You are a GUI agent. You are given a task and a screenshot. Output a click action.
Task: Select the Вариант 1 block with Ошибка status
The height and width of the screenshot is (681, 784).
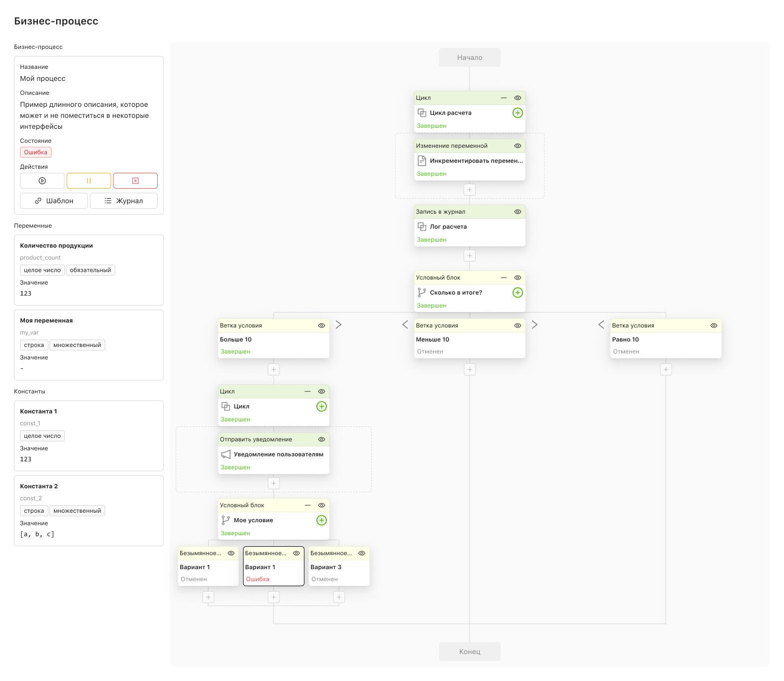[273, 567]
